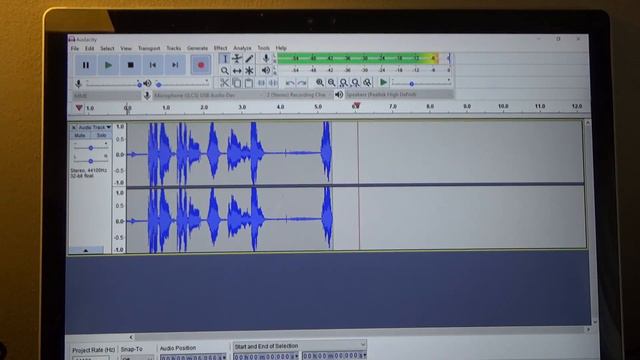
Task: Close the Audio Track with X button
Action: tap(74, 128)
